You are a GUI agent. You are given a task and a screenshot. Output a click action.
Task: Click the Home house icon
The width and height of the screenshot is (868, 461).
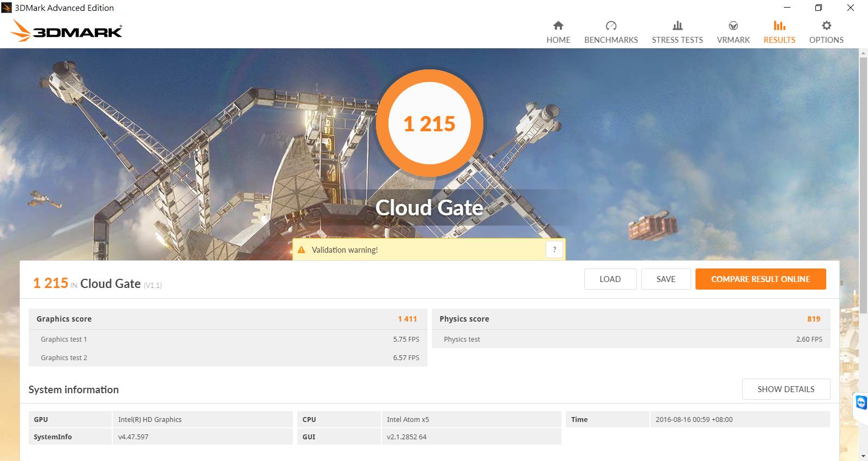click(558, 25)
